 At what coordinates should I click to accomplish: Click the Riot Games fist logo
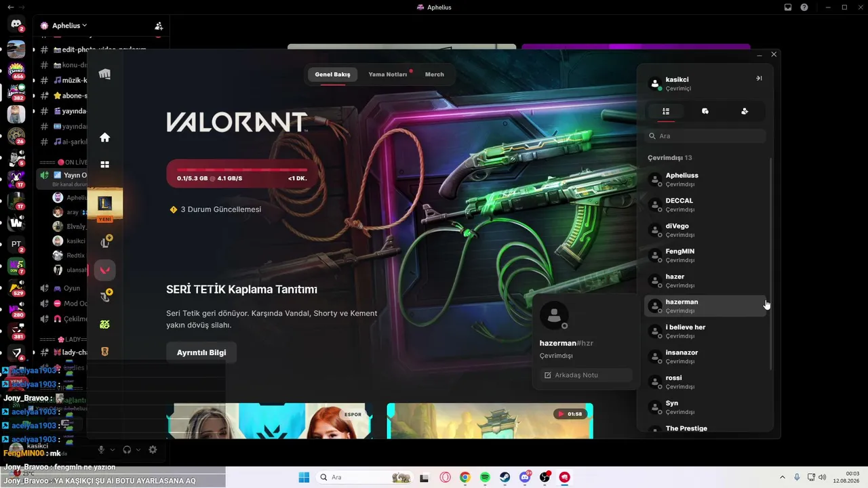[104, 74]
